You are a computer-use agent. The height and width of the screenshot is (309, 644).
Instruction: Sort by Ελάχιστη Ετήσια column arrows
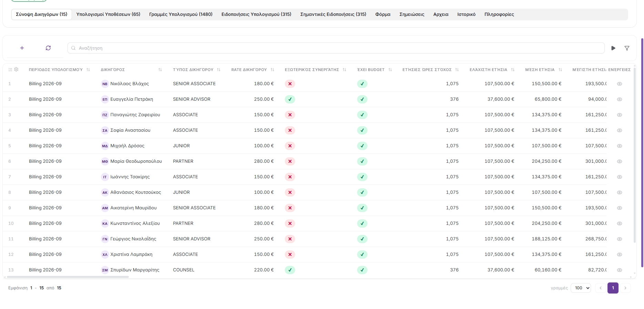click(x=513, y=70)
